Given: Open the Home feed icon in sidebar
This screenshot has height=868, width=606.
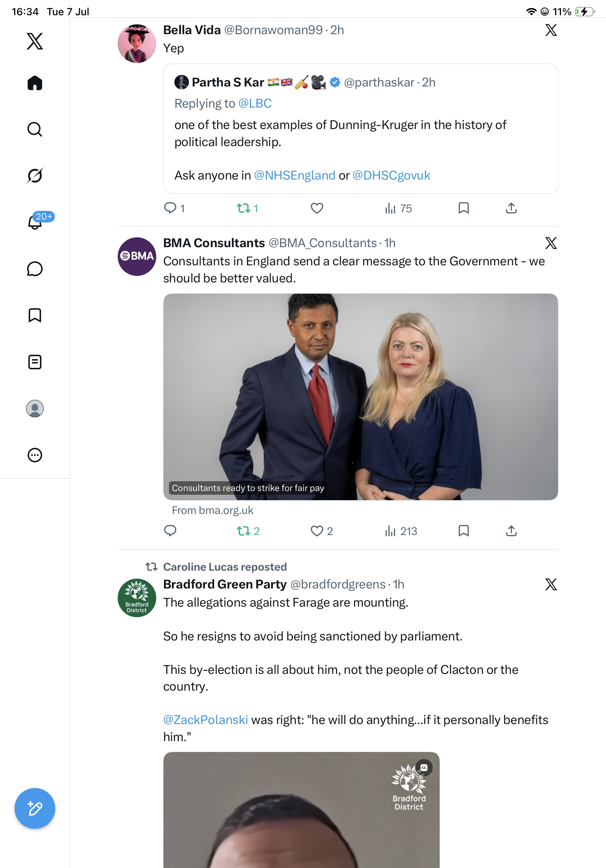Looking at the screenshot, I should [x=35, y=83].
